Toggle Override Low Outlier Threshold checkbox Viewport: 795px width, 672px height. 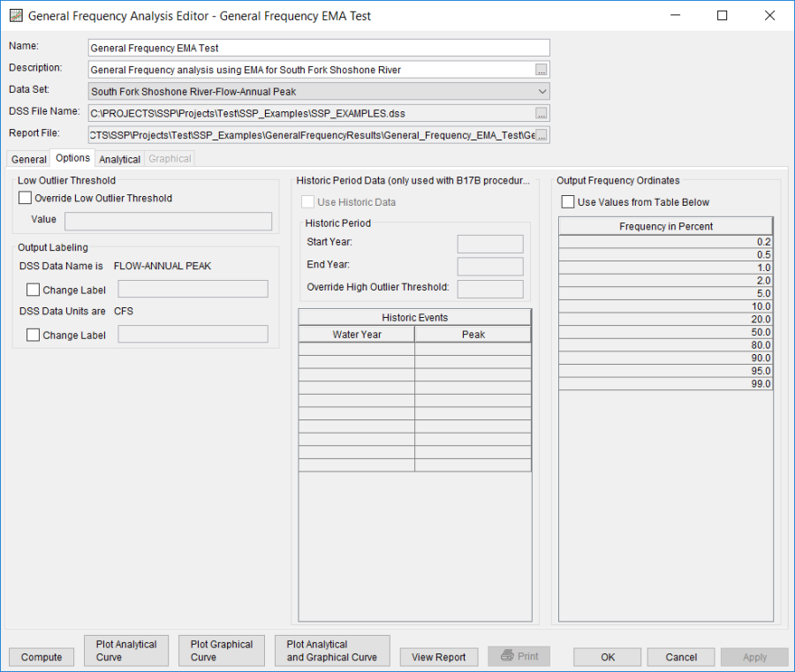[x=25, y=198]
